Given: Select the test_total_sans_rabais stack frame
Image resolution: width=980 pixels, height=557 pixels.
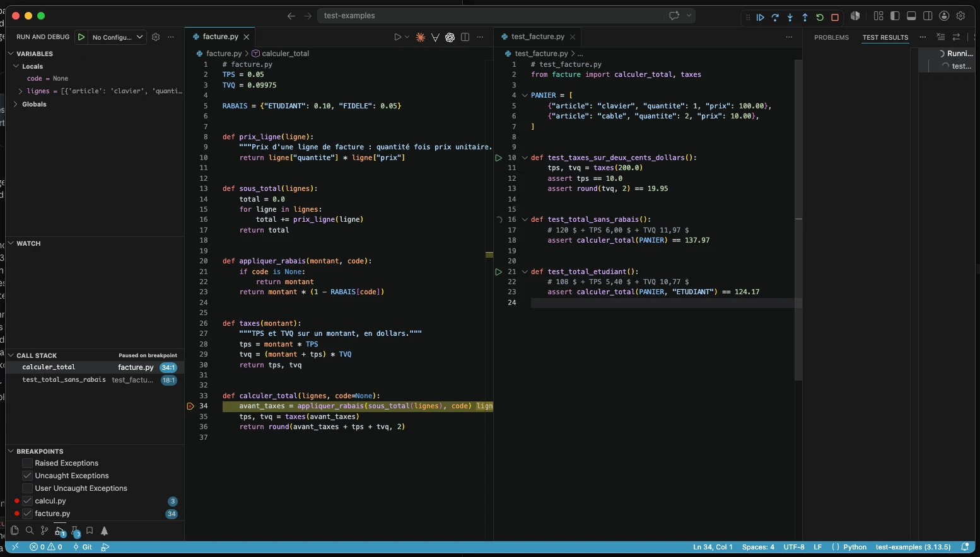Looking at the screenshot, I should click(95, 380).
